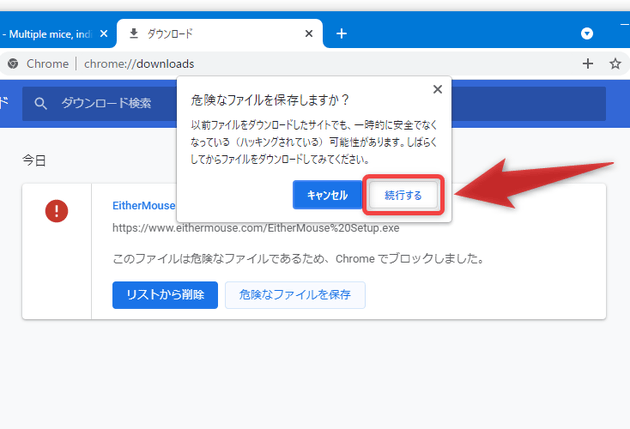Switch to the Multiple mice tab

49,34
